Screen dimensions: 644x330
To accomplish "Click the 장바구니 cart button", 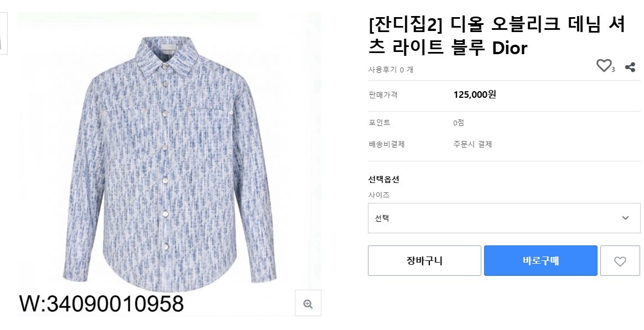I will point(424,261).
